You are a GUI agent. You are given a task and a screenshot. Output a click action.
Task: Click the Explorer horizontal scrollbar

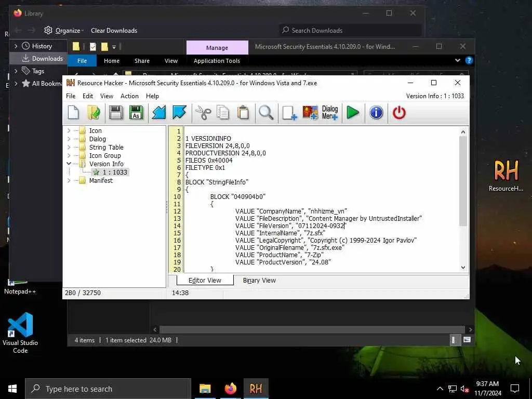pos(312,329)
